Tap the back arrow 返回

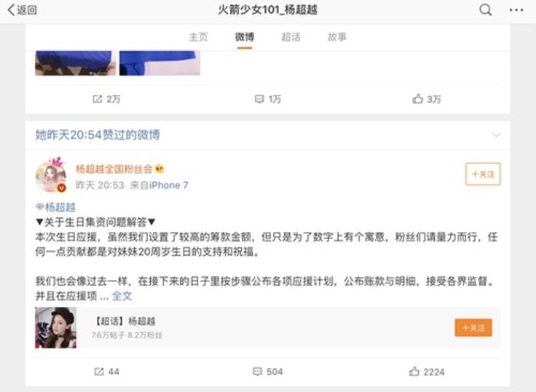tap(22, 10)
